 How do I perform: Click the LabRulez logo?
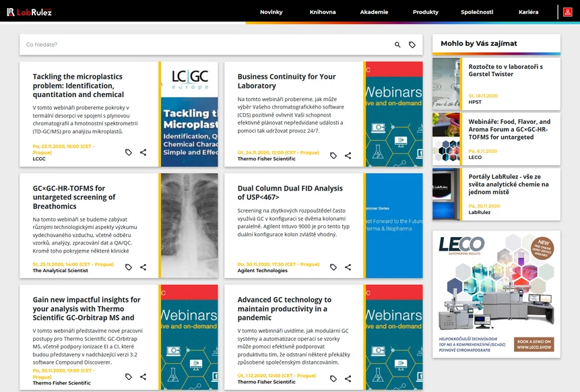point(29,12)
